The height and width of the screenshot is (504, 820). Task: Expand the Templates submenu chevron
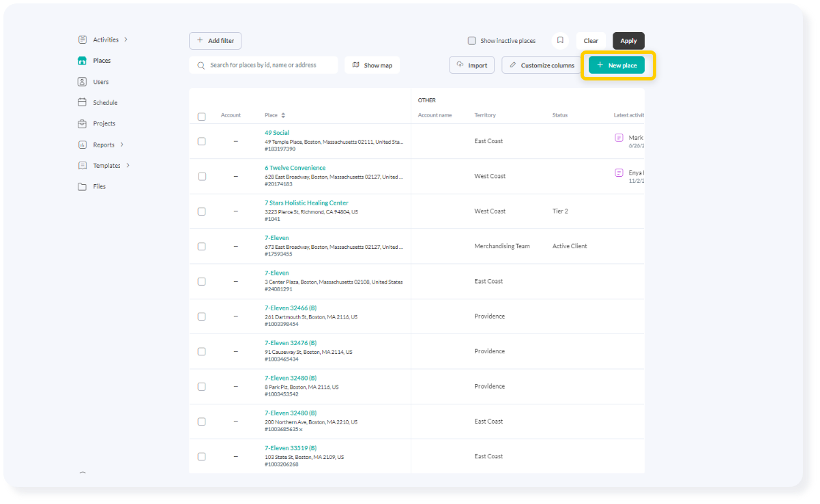coord(128,166)
